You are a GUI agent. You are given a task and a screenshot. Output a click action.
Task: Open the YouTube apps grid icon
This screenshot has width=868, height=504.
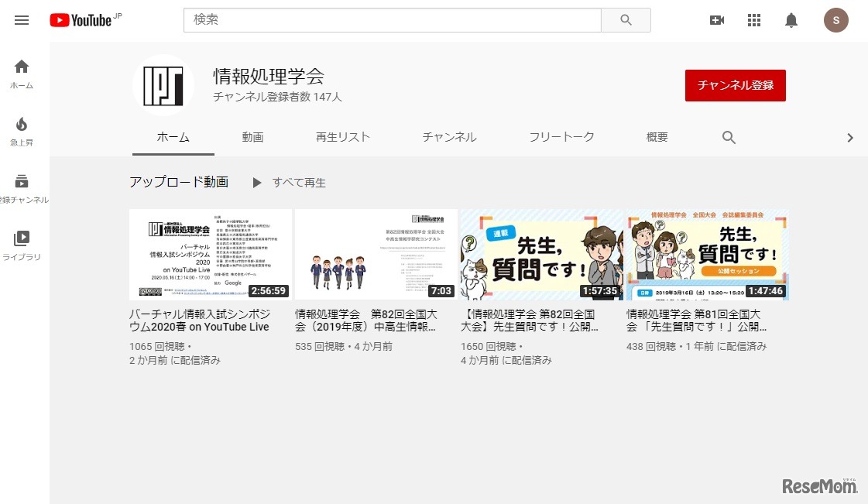coord(753,20)
